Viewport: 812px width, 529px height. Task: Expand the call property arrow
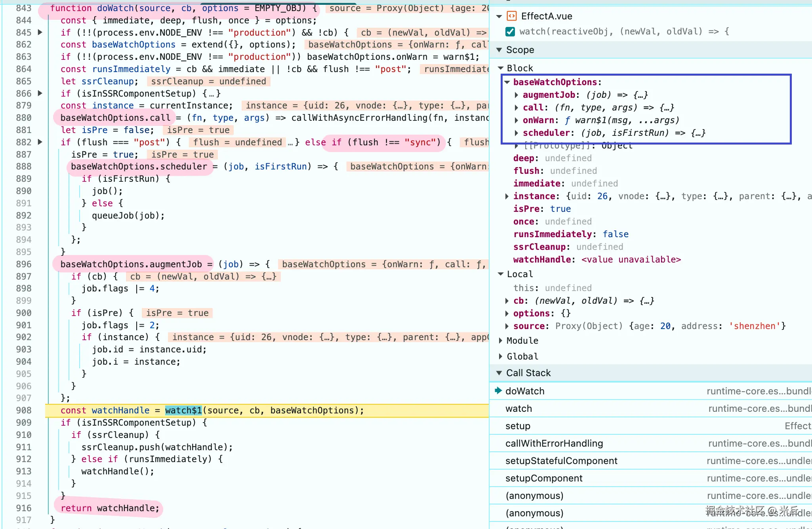click(x=516, y=108)
